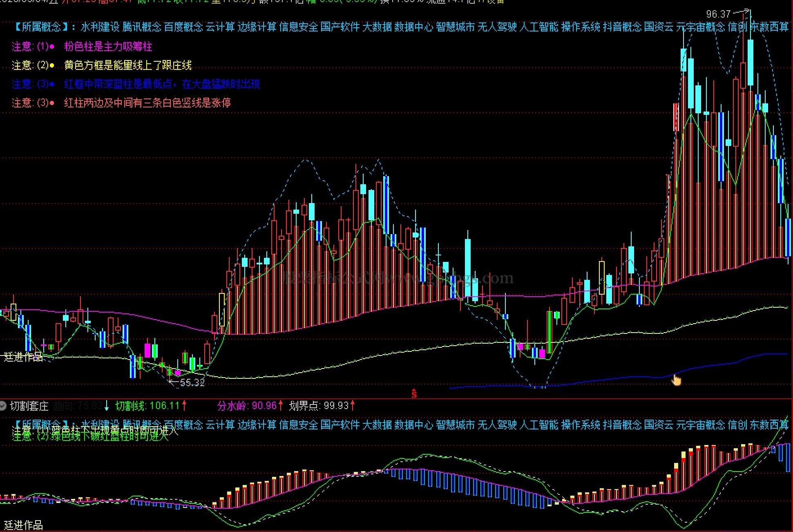Click the blue note about 红框中带深蓝柱
The image size is (793, 532).
coord(162,84)
